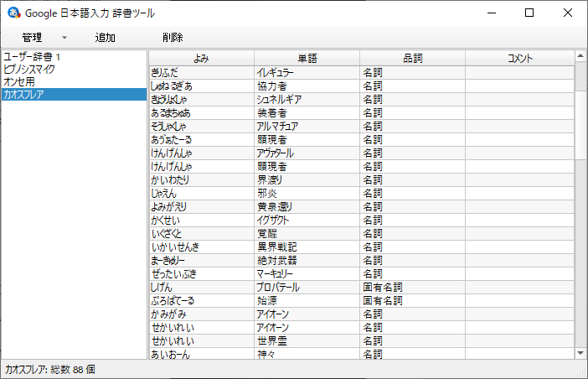Maximize the 辞書ツール window
Viewport: 588px width, 379px height.
529,13
